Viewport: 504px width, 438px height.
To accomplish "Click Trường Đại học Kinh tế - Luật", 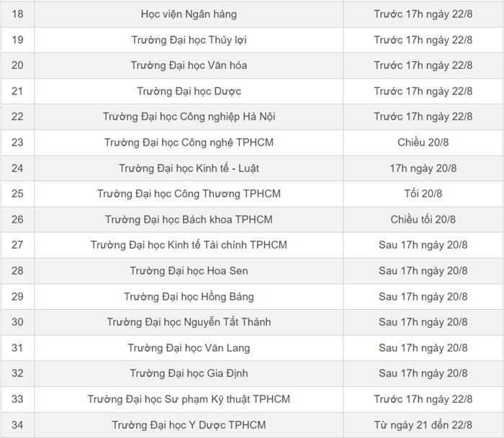I will 189,169.
